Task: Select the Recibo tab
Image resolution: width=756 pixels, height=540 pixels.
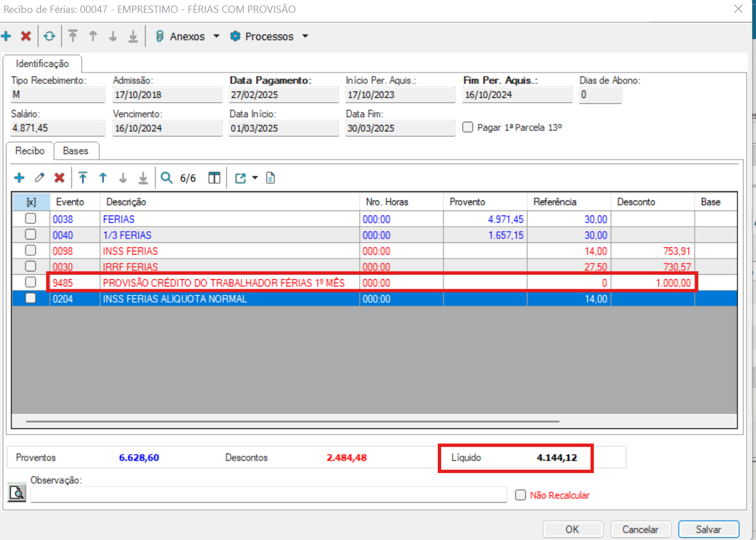Action: 30,151
